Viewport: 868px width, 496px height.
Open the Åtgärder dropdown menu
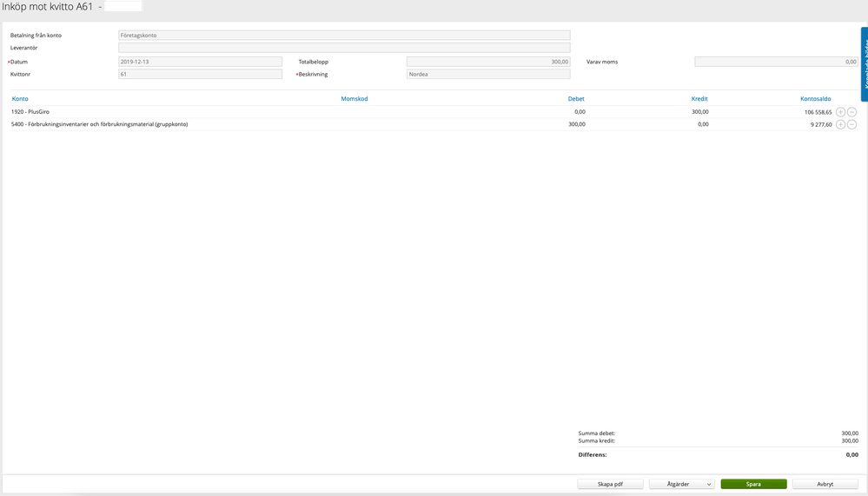click(681, 484)
